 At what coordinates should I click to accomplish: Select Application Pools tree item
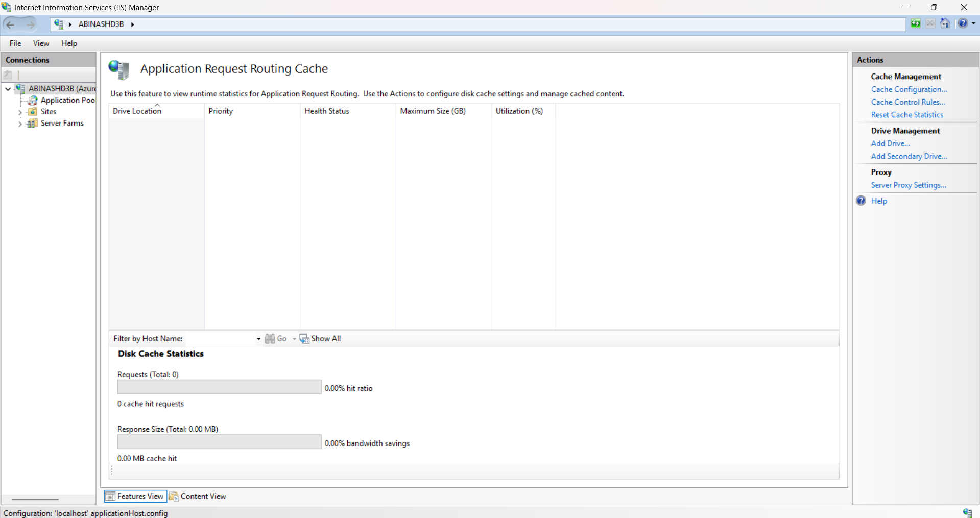tap(67, 100)
